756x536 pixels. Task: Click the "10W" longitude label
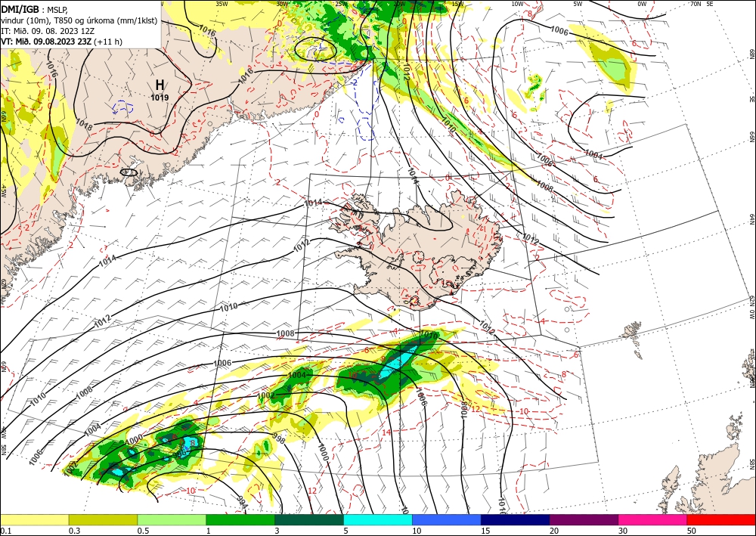[517, 4]
